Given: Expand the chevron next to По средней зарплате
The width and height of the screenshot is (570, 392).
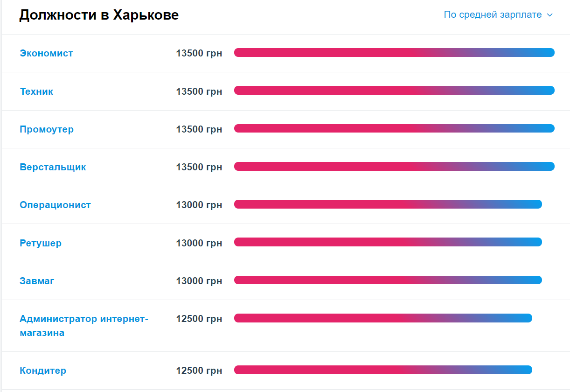Looking at the screenshot, I should pyautogui.click(x=550, y=15).
